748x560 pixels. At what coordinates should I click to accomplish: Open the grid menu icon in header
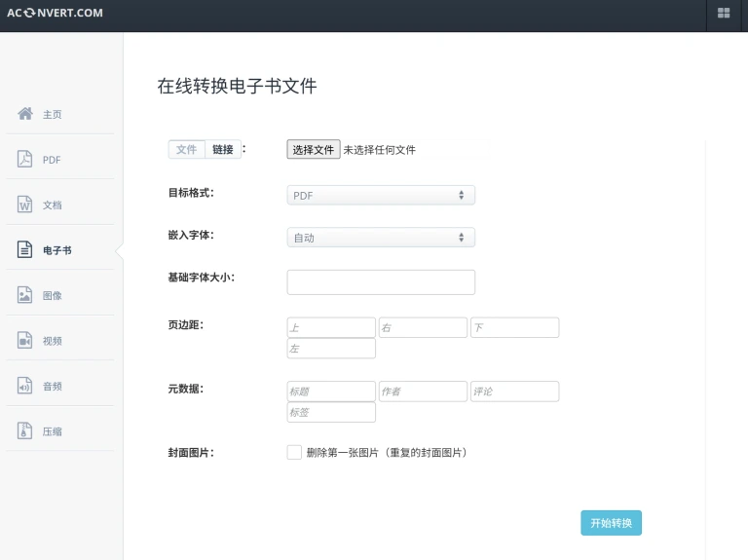coord(724,13)
